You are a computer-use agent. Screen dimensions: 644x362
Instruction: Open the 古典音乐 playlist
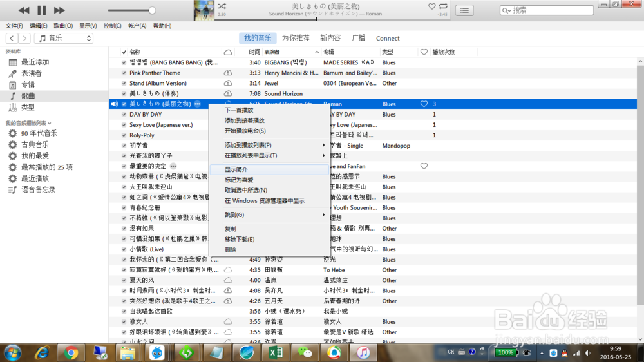[35, 145]
